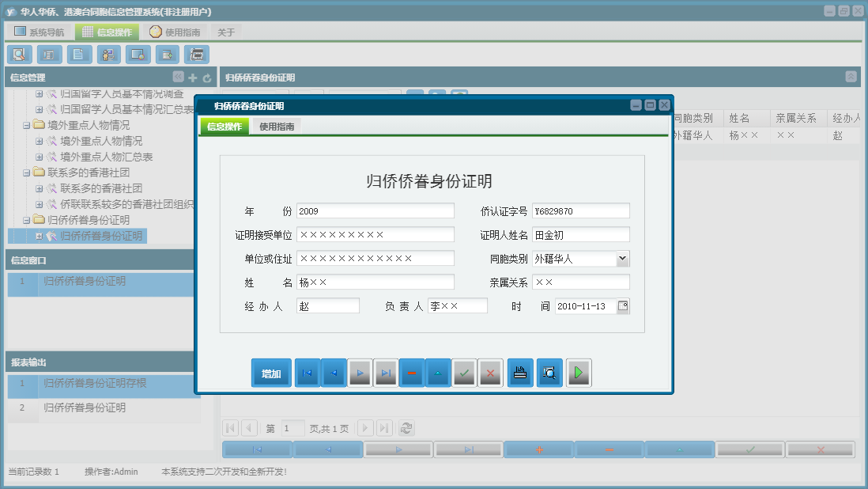Go to first record in dialog
Image resolution: width=868 pixels, height=489 pixels.
click(308, 373)
